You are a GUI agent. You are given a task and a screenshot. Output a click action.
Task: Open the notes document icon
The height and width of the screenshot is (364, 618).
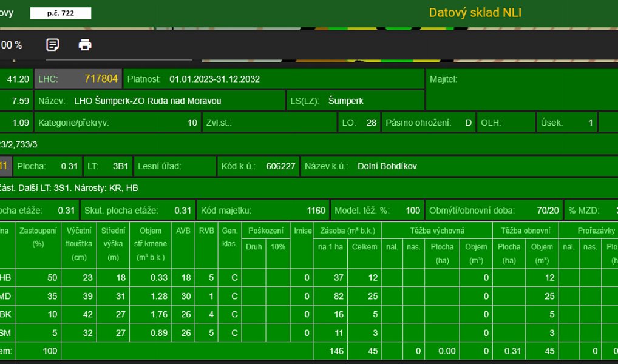(53, 45)
